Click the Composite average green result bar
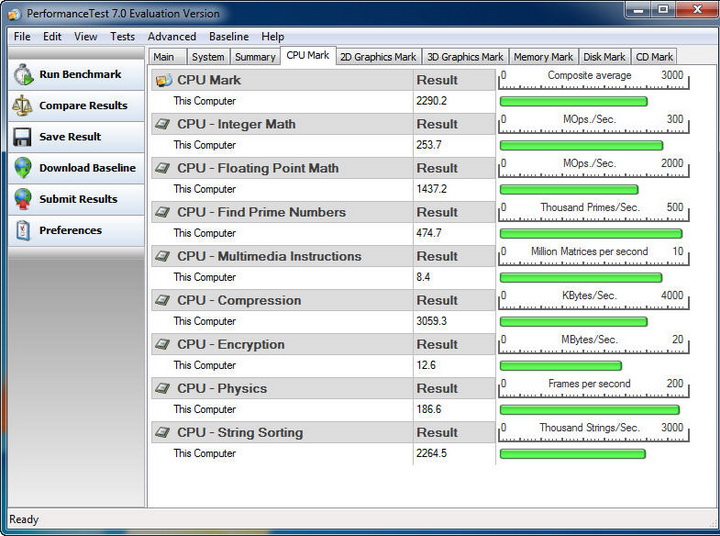The height and width of the screenshot is (536, 720). point(574,102)
